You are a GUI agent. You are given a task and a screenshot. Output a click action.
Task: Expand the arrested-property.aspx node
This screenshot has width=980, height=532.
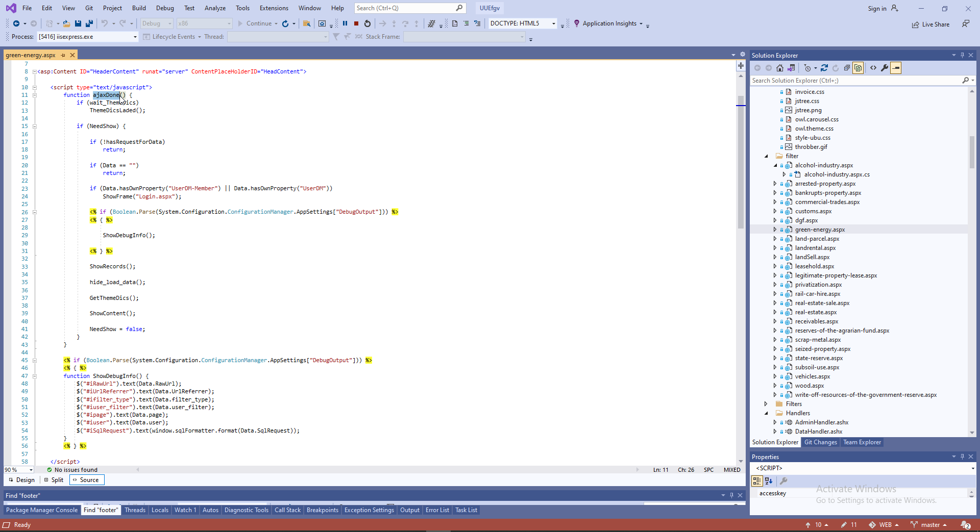pyautogui.click(x=775, y=184)
